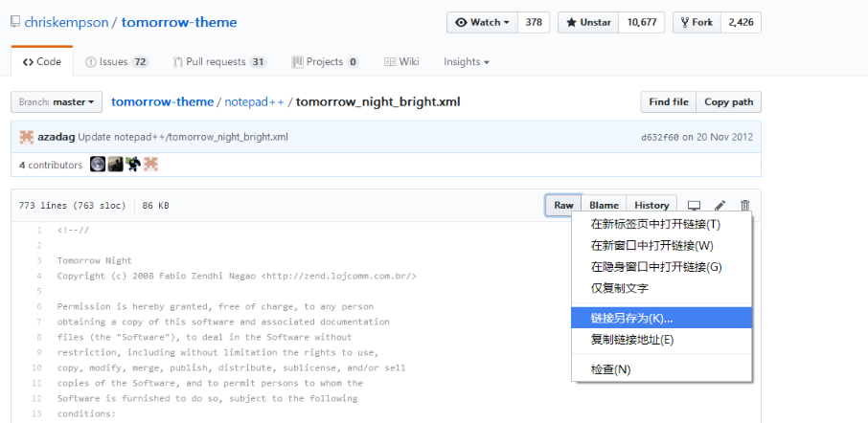Click the Copyright (c) 2008 Fabio line
The image size is (868, 423).
[x=237, y=276]
